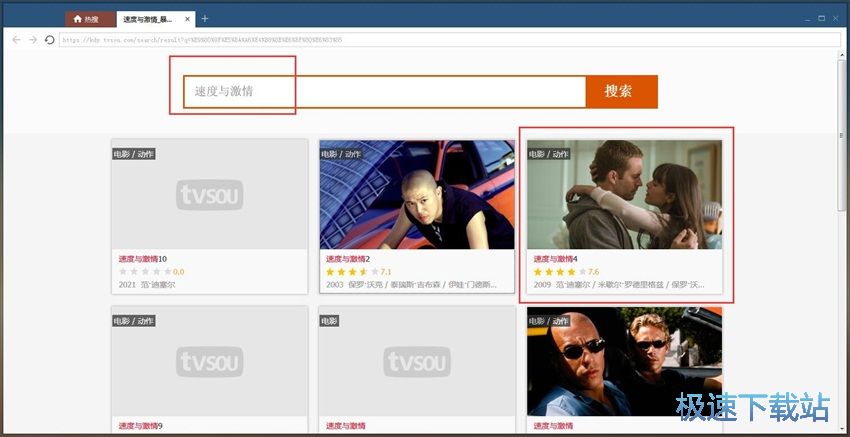Click the 7.1 star rating of 速度与激情2

click(x=358, y=272)
